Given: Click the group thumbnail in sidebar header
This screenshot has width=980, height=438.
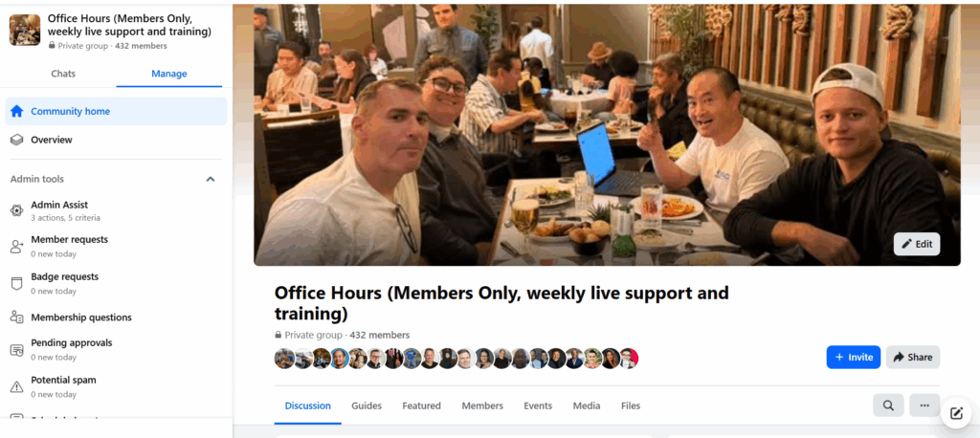Looking at the screenshot, I should pyautogui.click(x=25, y=30).
